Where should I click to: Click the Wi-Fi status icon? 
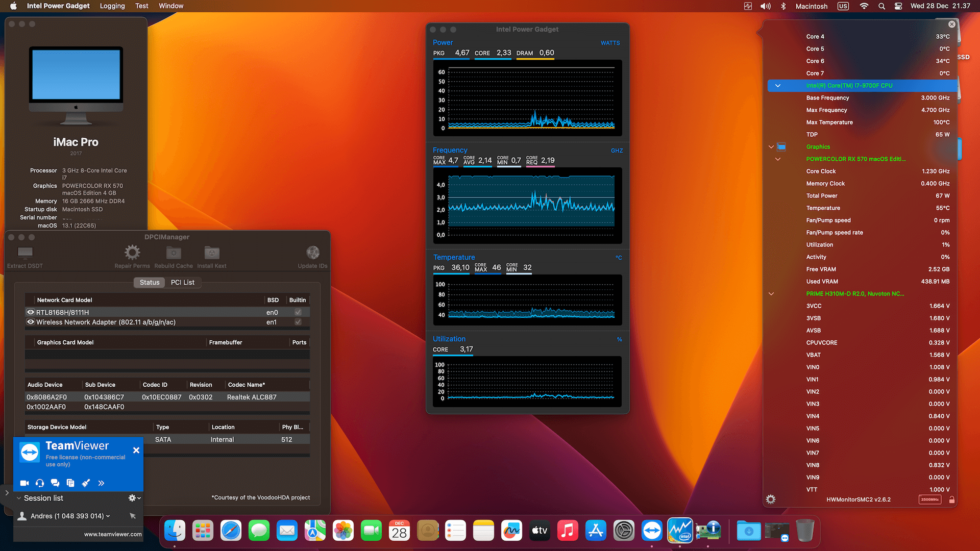(x=864, y=6)
